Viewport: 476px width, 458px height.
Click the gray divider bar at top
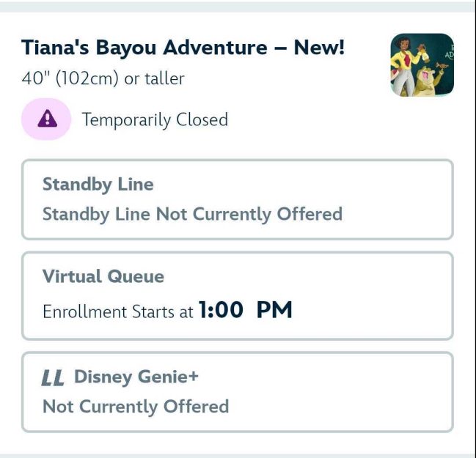238,7
